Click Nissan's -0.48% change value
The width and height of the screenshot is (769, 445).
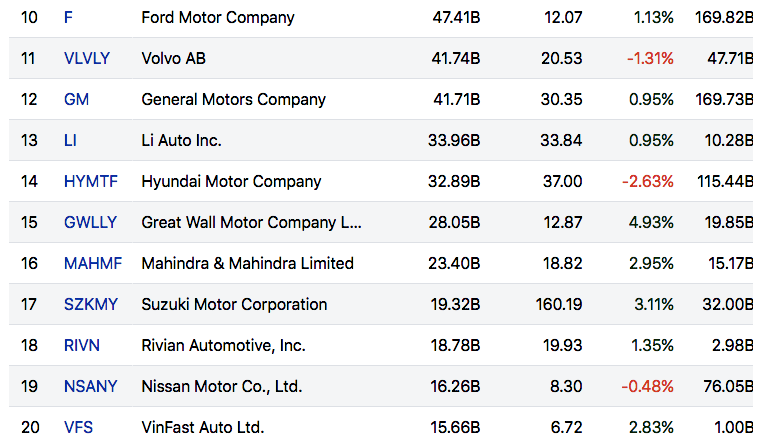[650, 386]
